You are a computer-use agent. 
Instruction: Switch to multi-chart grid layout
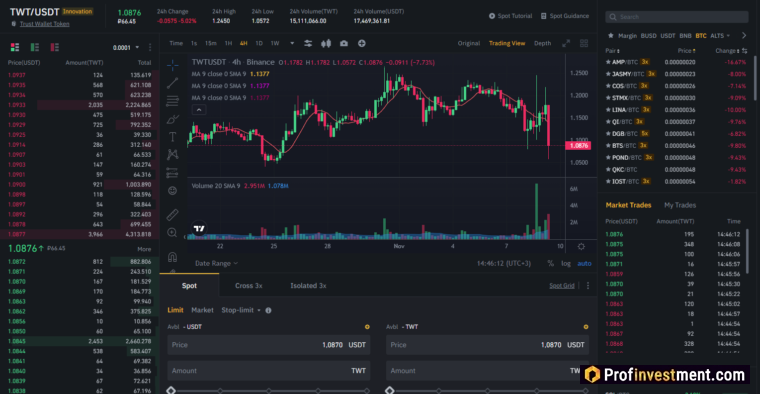[584, 44]
